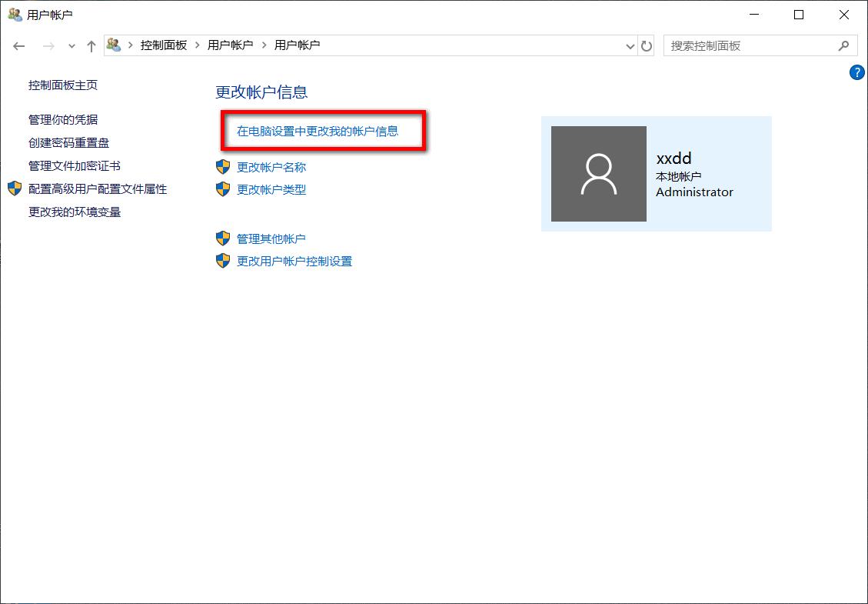The image size is (868, 604).
Task: Click the back navigation arrow
Action: click(19, 45)
